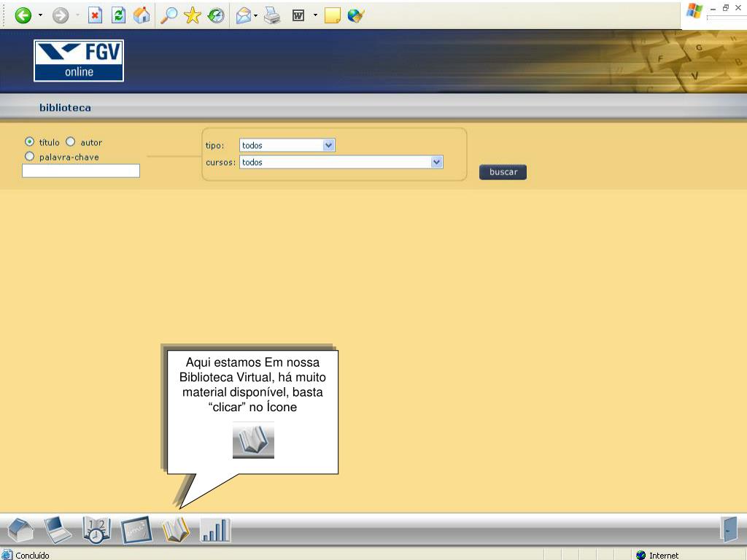The width and height of the screenshot is (747, 560).
Task: Select the palavra-chave radio button
Action: pyautogui.click(x=29, y=156)
